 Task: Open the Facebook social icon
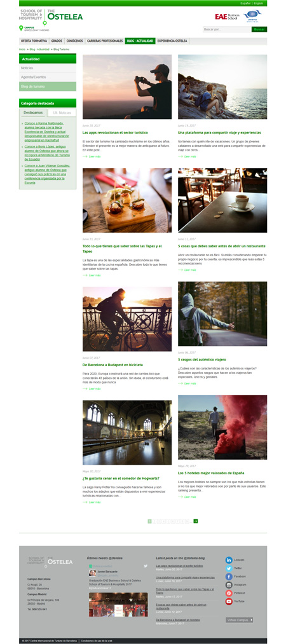(229, 577)
